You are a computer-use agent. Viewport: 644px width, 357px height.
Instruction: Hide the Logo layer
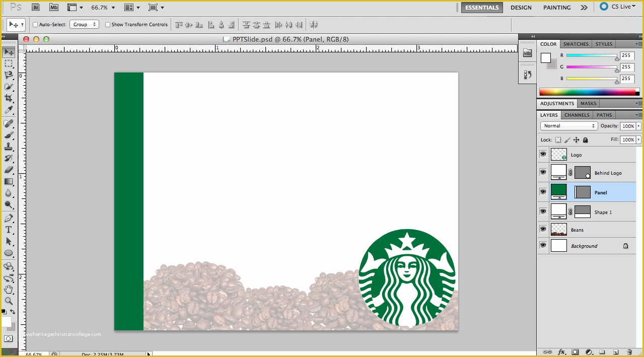(543, 155)
